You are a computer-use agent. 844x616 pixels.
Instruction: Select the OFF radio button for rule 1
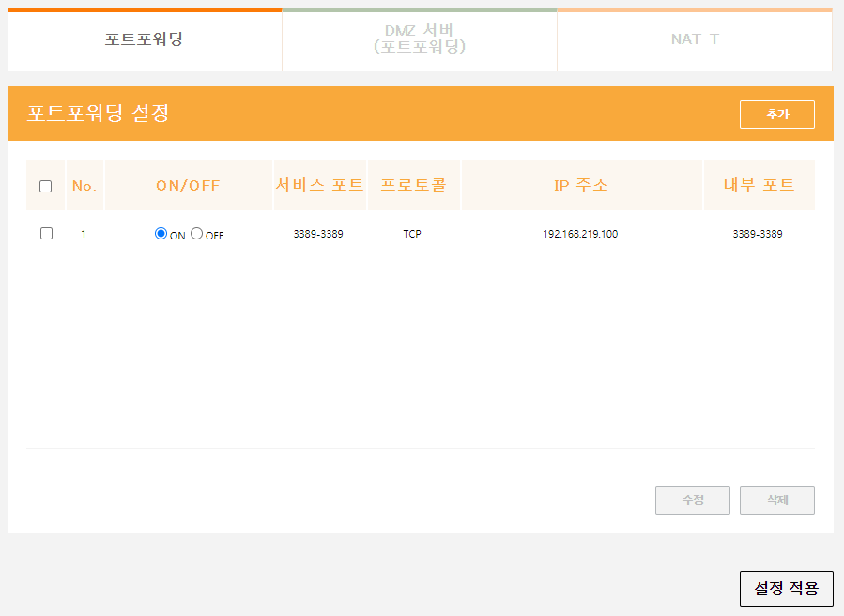[x=196, y=233]
